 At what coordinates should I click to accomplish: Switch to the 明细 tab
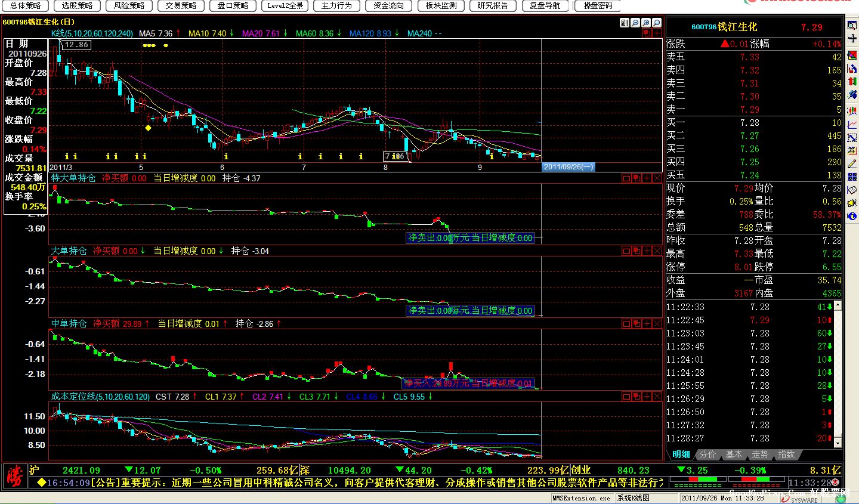tap(681, 454)
